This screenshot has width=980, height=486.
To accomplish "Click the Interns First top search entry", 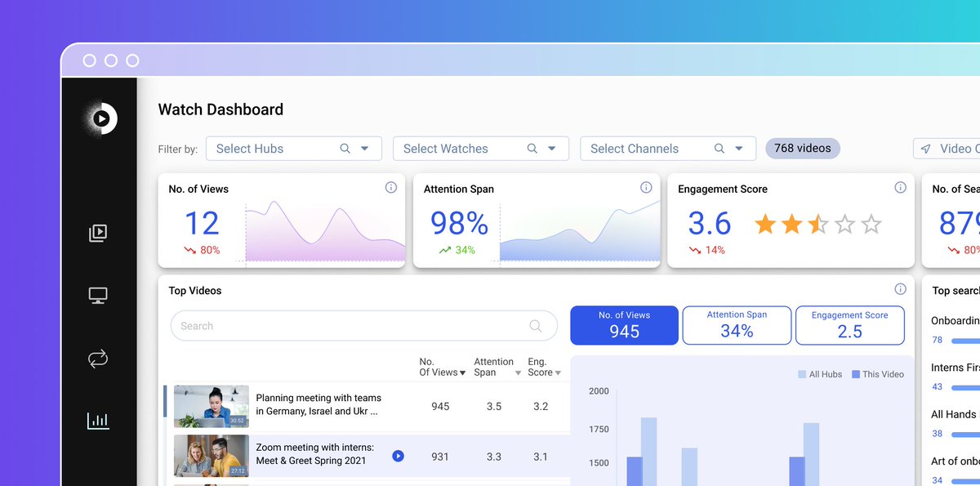I will click(x=955, y=368).
